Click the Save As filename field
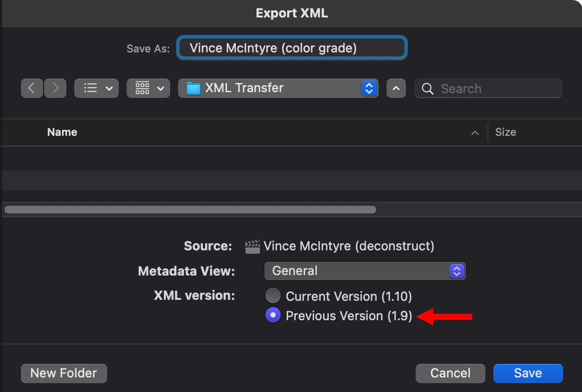This screenshot has width=582, height=392. coord(292,48)
